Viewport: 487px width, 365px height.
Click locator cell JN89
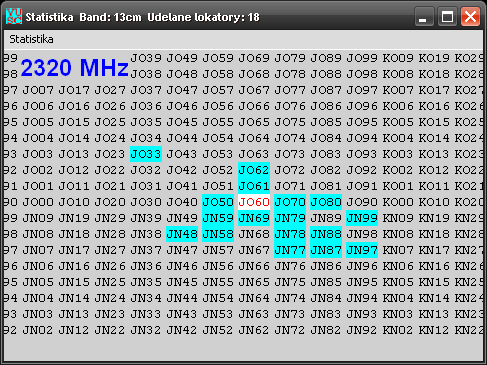[x=326, y=218]
